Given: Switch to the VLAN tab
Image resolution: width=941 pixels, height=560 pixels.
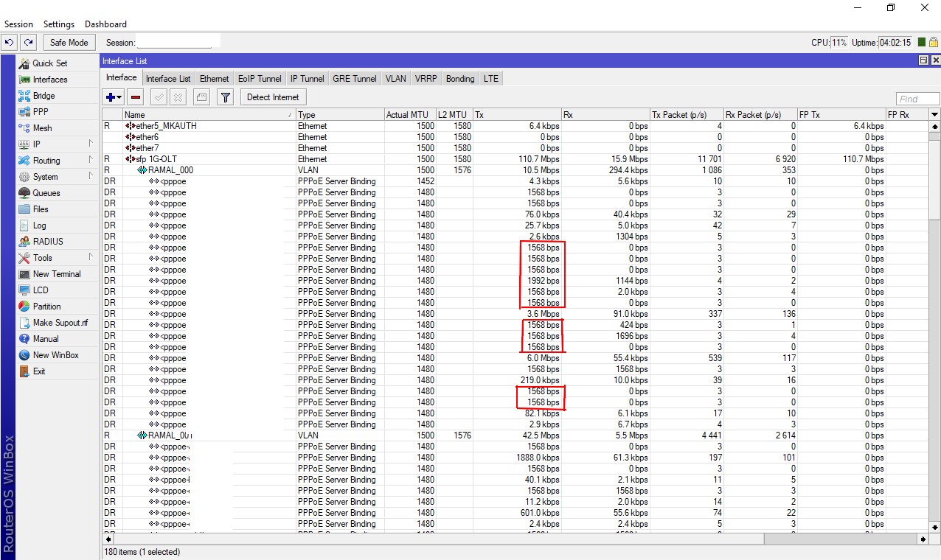Looking at the screenshot, I should 395,79.
